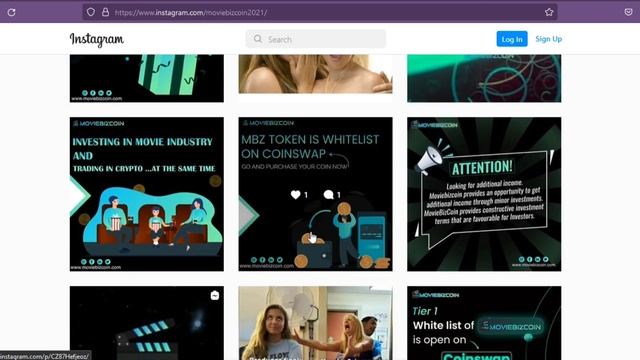Open the green gift box post
The width and height of the screenshot is (640, 360).
coord(147,78)
